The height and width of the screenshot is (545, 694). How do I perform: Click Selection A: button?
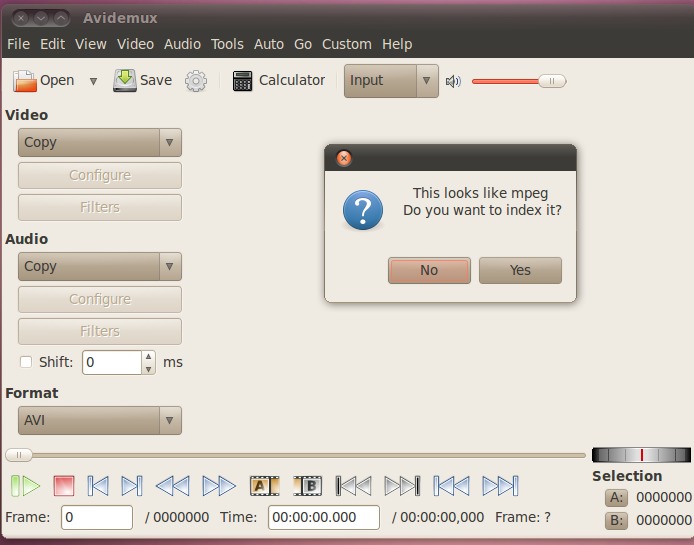click(616, 498)
